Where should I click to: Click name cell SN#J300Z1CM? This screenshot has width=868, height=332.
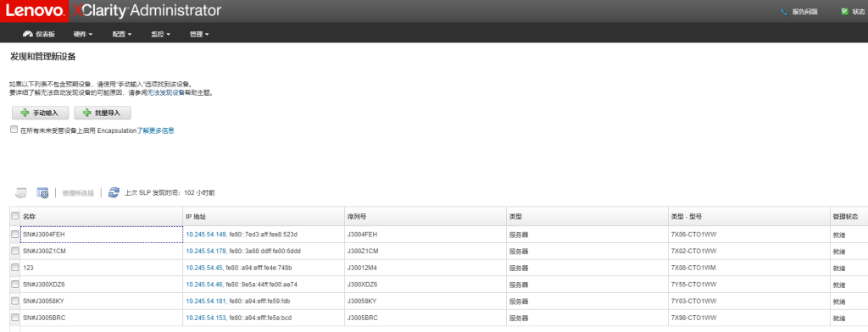102,252
